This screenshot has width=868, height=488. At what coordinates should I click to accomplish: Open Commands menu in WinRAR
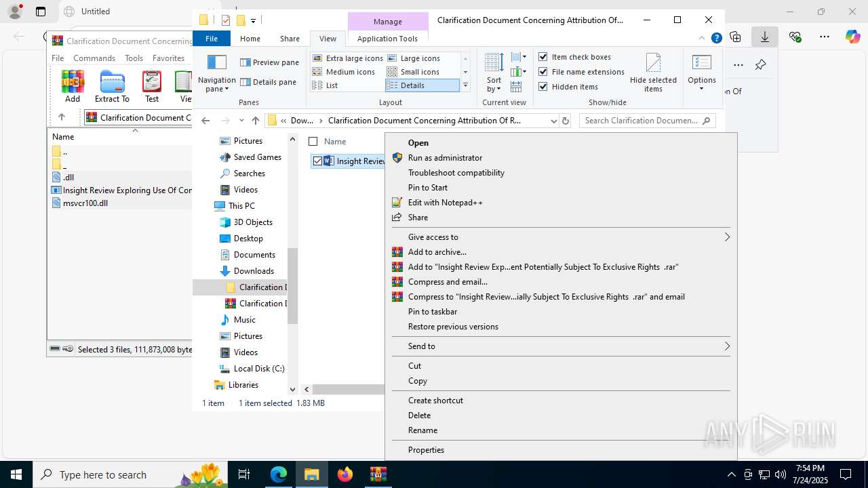[x=94, y=58]
